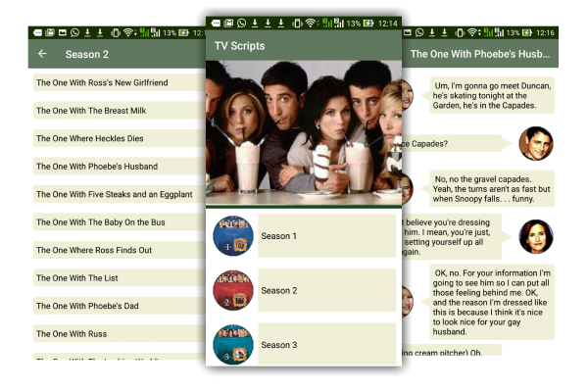This screenshot has height=392, width=588.
Task: Tap battery icon in right phone status bar
Action: [x=527, y=32]
